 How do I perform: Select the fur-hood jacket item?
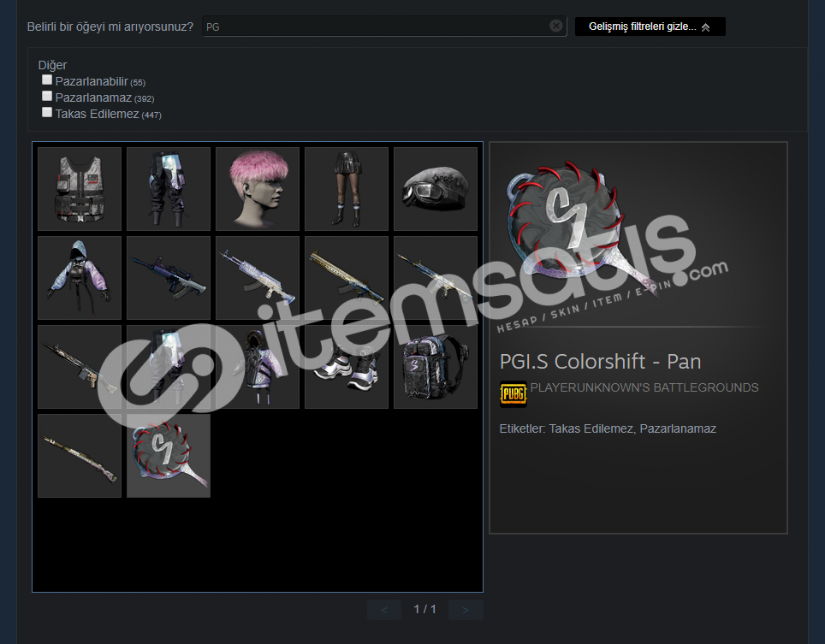click(x=258, y=366)
